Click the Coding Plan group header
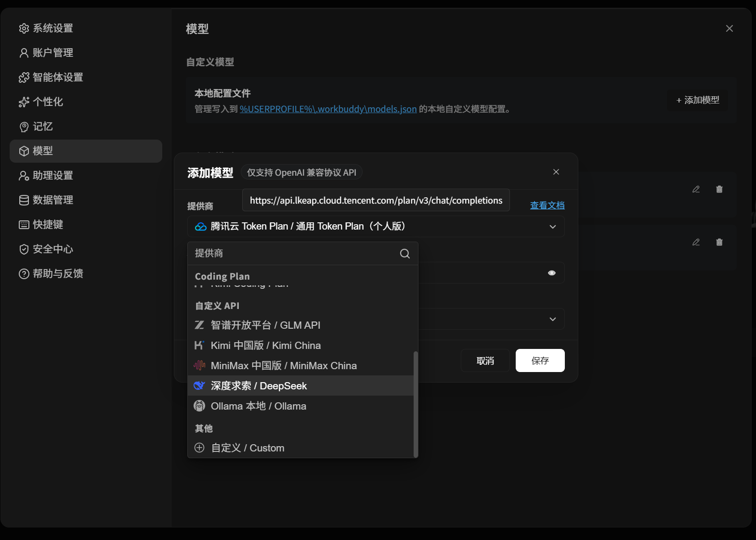Viewport: 756px width, 540px height. click(222, 276)
